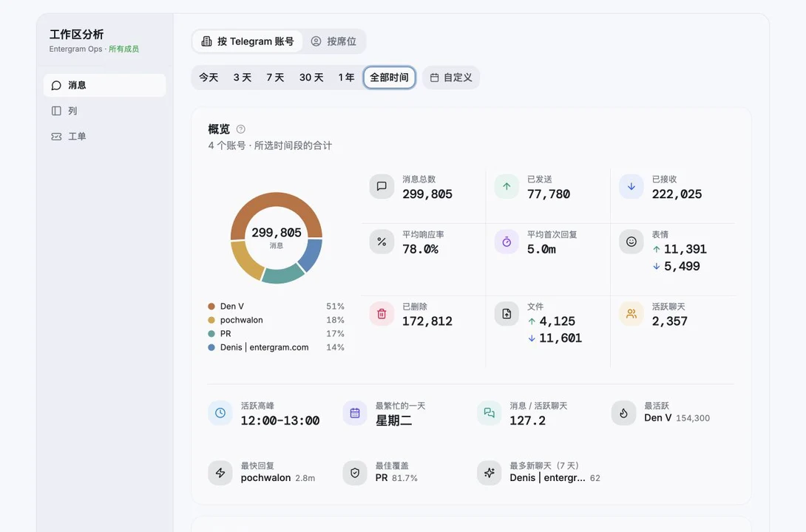Click the chat icon for 消息 / 活跃聊天
This screenshot has width=806, height=532.
[x=489, y=413]
